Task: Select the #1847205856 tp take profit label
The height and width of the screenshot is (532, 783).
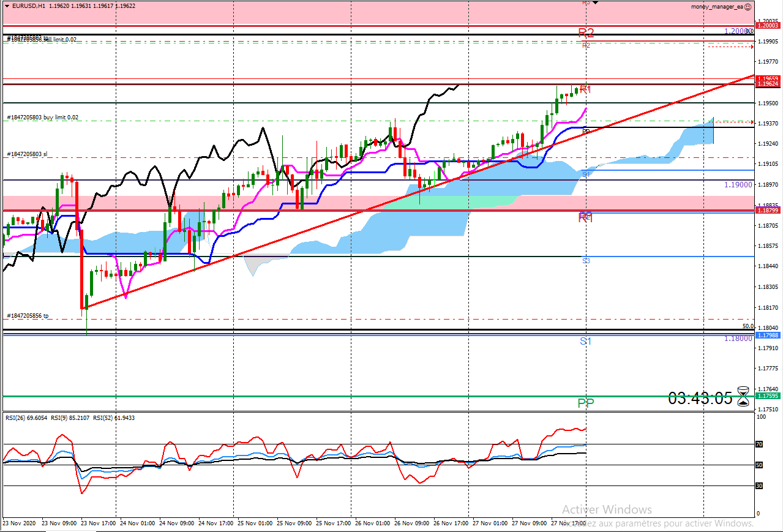Action: pos(28,316)
